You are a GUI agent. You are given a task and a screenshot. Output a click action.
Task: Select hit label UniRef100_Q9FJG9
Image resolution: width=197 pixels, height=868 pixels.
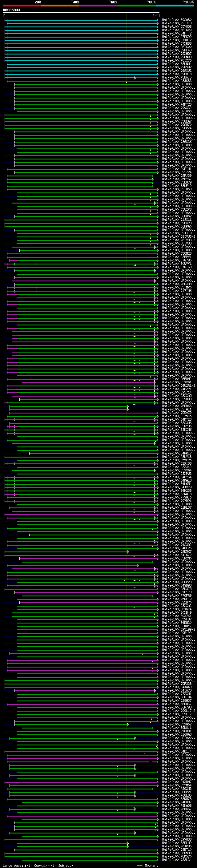177,176
